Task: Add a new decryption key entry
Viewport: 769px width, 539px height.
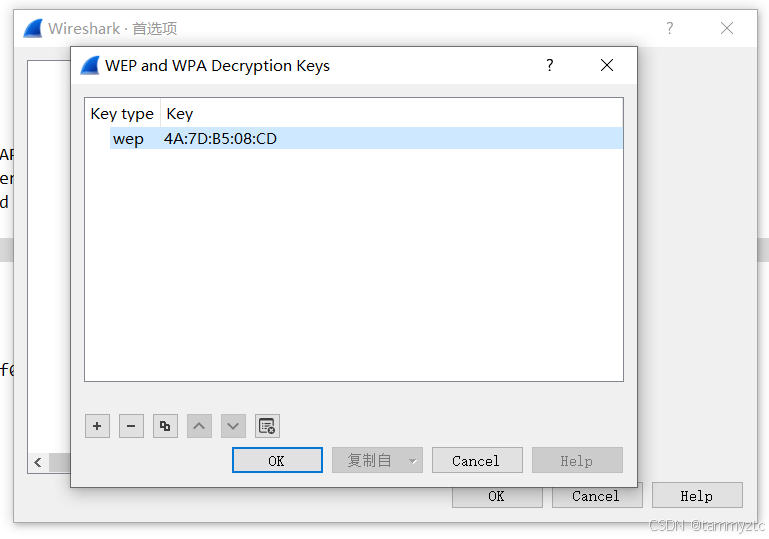Action: coord(97,426)
